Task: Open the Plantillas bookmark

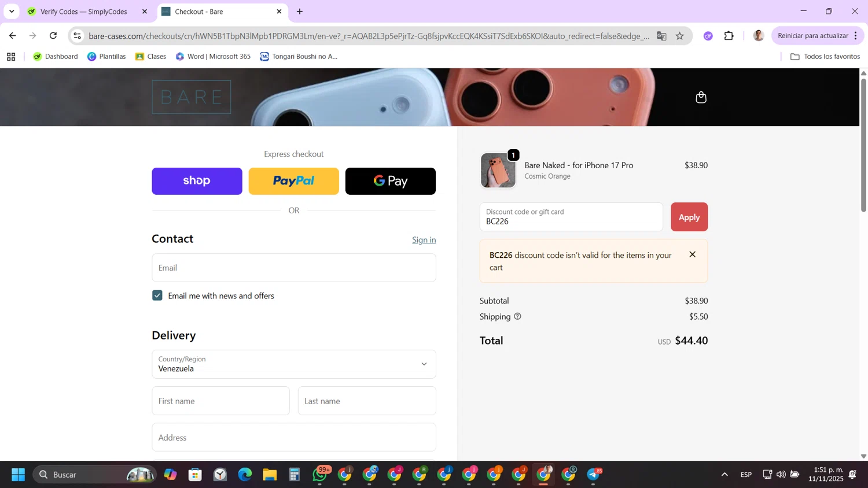Action: [x=106, y=57]
